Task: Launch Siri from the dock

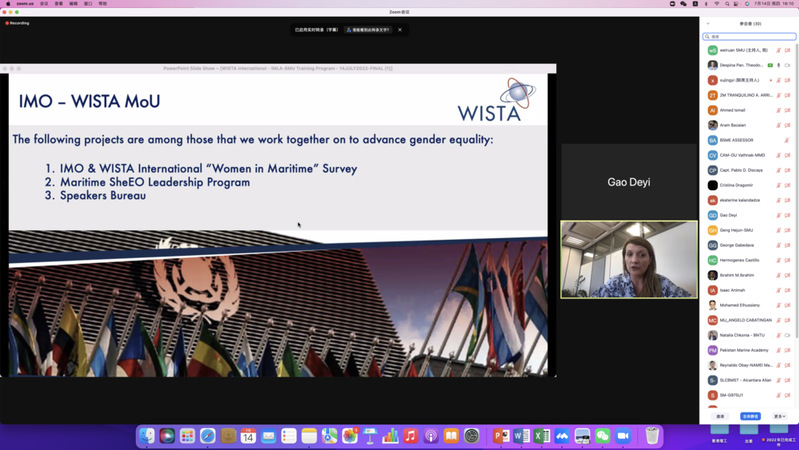Action: coord(167,436)
